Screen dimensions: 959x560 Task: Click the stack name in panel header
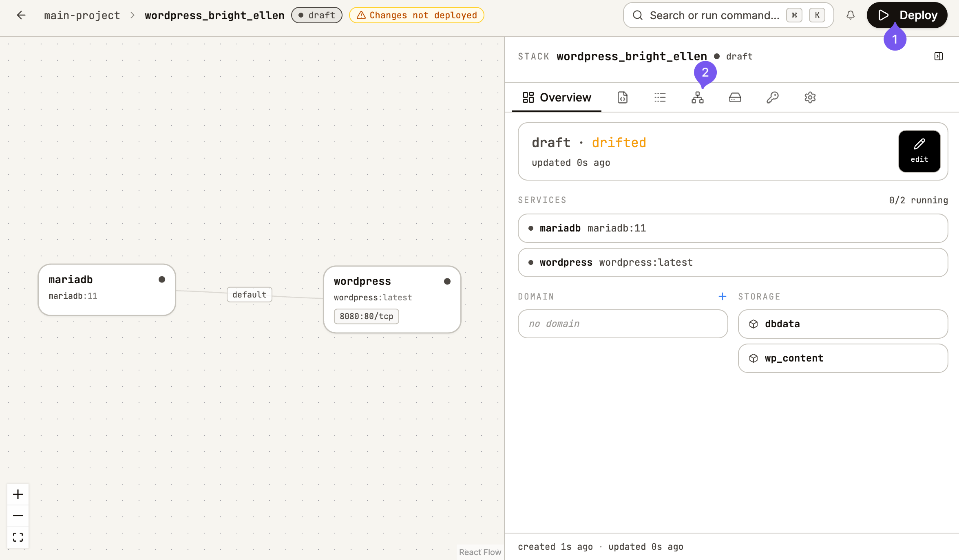coord(632,56)
